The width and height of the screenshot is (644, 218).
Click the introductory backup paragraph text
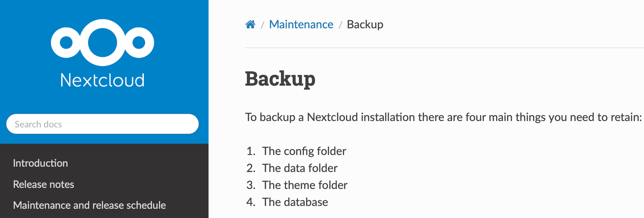[406, 117]
